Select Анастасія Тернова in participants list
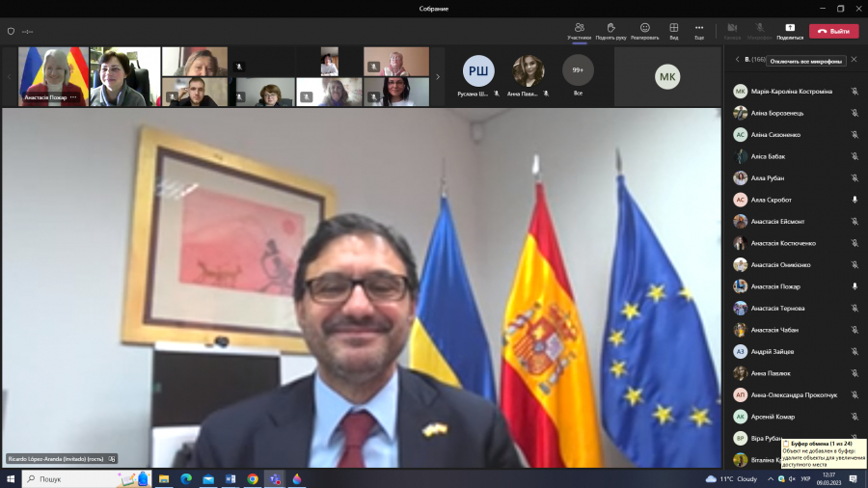 [x=796, y=309]
